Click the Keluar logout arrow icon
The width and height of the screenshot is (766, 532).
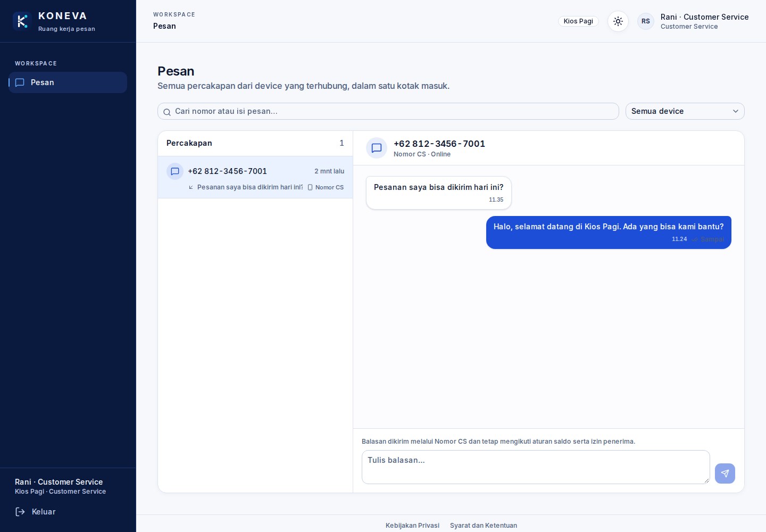click(x=20, y=512)
